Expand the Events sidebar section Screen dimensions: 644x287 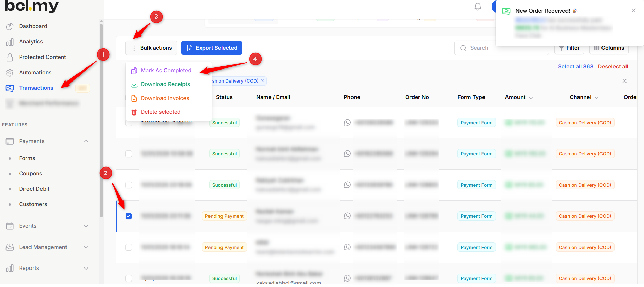click(x=86, y=226)
